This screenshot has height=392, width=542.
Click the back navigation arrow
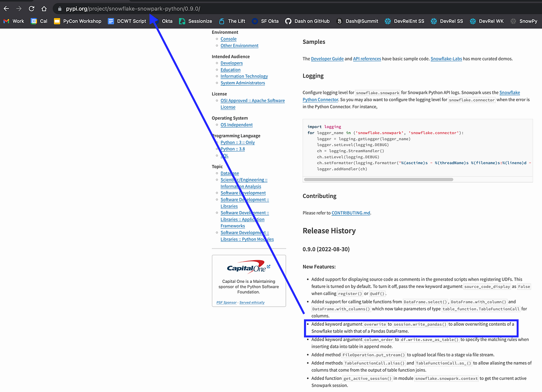tap(6, 8)
